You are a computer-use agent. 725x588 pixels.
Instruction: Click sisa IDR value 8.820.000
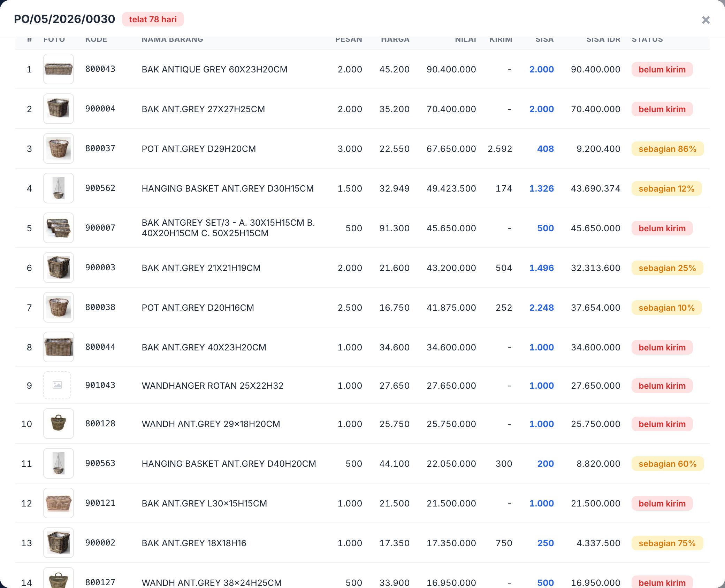[x=598, y=464]
